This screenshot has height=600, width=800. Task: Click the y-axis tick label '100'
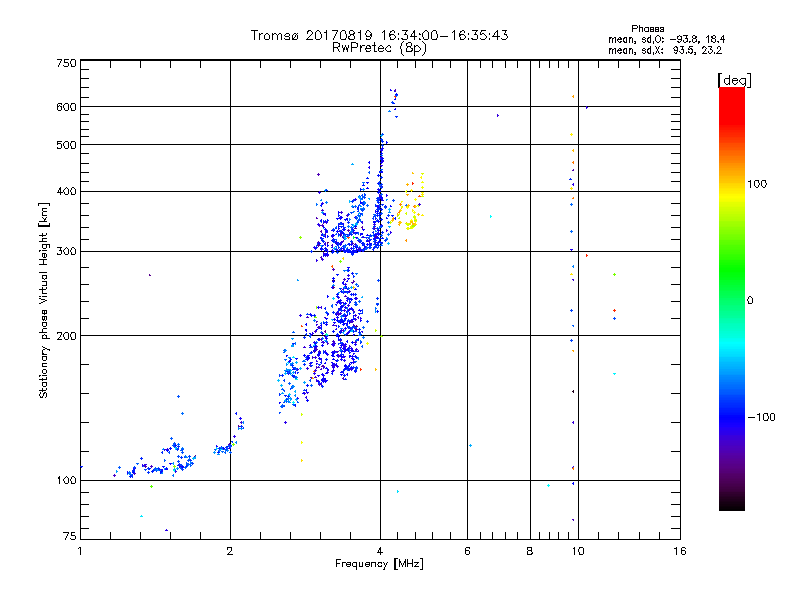click(x=66, y=480)
